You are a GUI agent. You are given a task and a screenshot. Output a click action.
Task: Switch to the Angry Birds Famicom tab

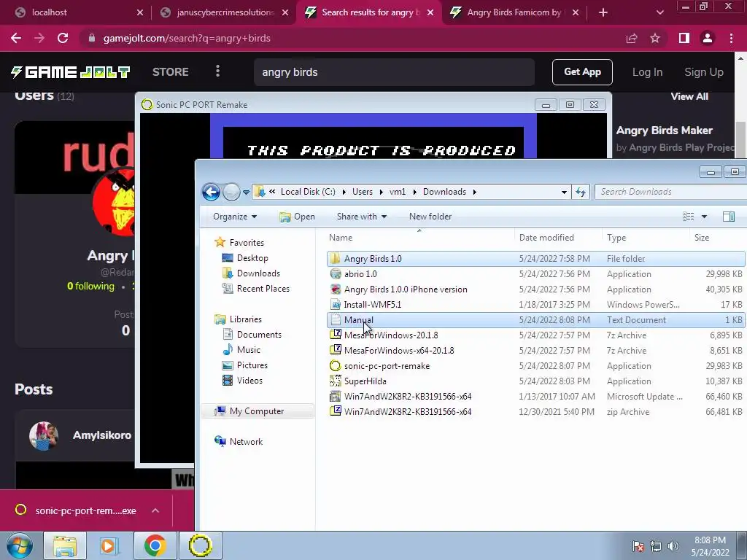click(514, 12)
